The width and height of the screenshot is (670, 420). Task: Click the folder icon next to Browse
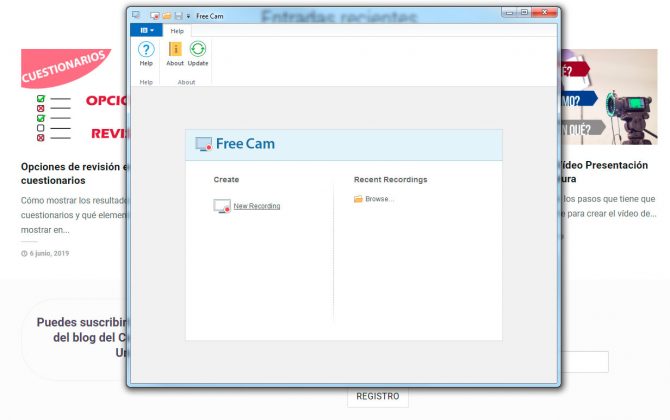[x=358, y=199]
